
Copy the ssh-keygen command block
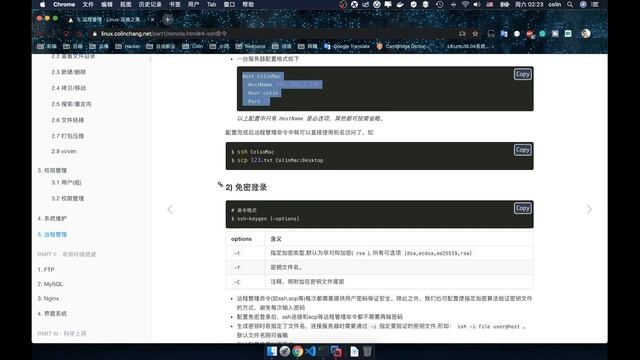[x=522, y=208]
